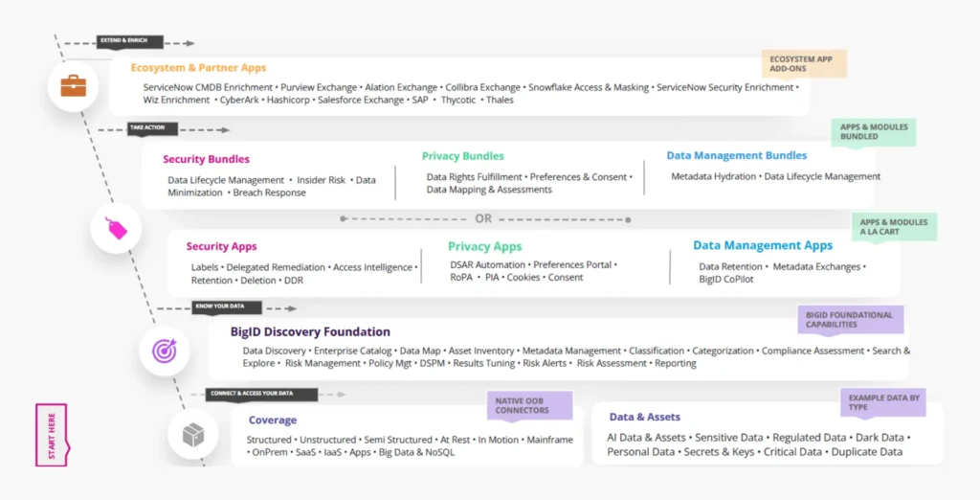Select the START HERE vertical label
The height and width of the screenshot is (500, 980).
click(51, 435)
